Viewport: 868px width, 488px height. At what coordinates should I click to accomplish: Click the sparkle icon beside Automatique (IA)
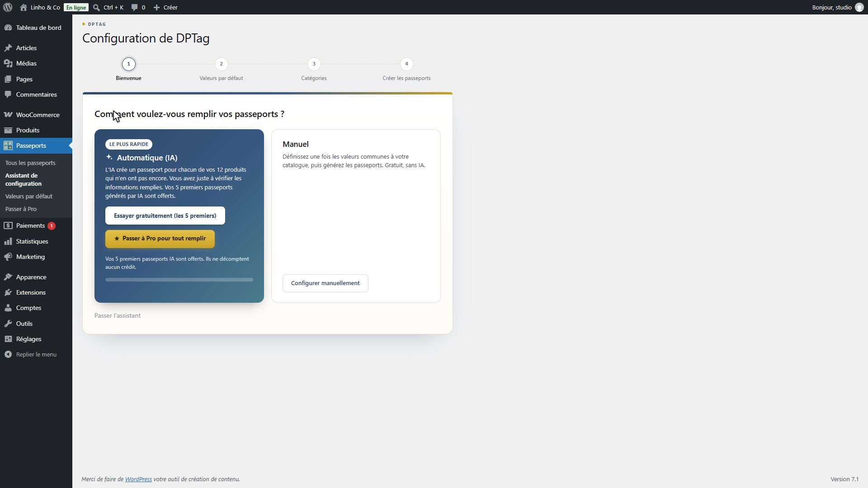point(109,157)
